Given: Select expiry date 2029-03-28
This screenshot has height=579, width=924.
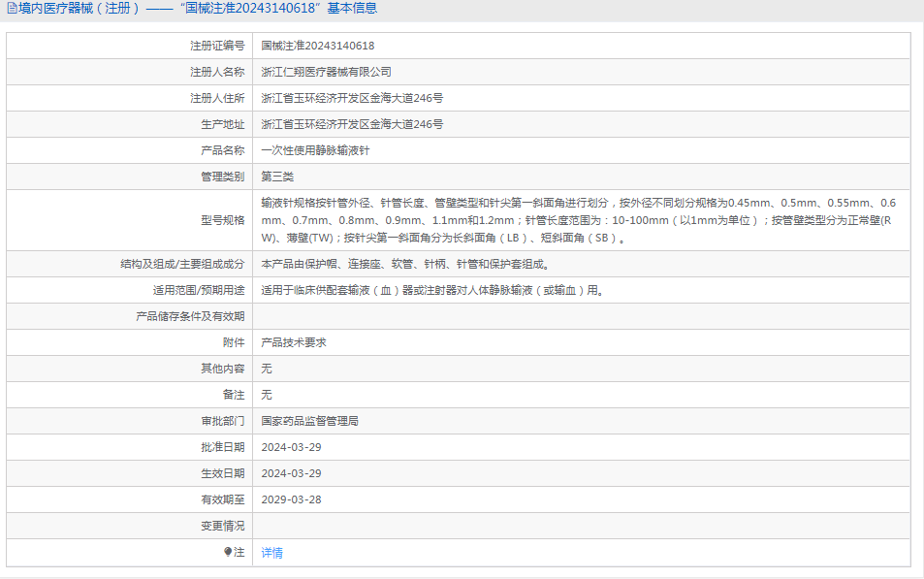Looking at the screenshot, I should tap(291, 499).
